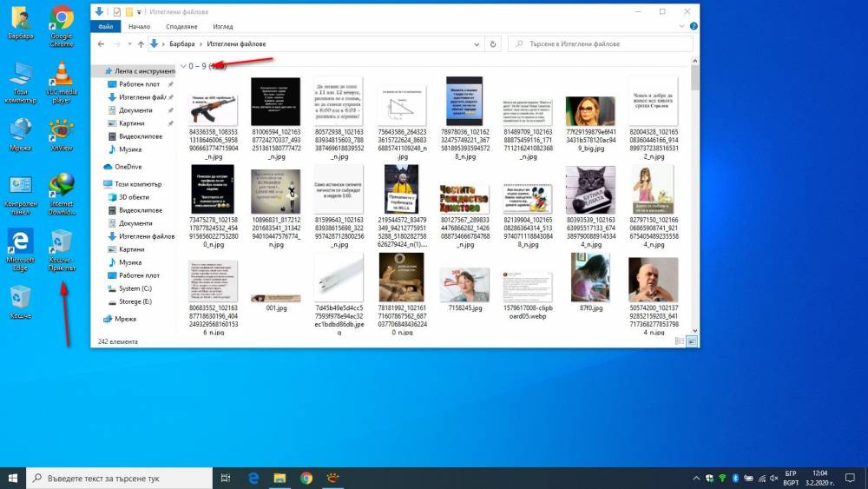Viewport: 868px width, 489px height.
Task: Open the Изглед ribbon tab
Action: point(222,26)
